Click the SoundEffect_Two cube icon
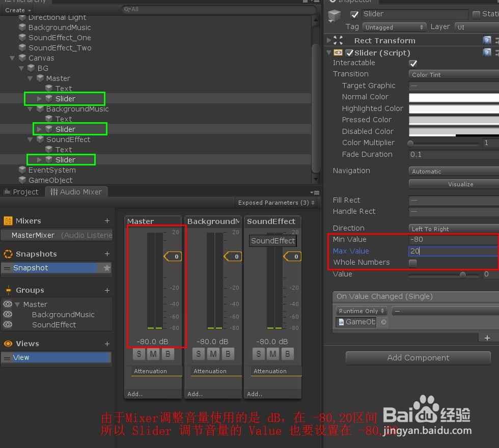Viewport: 499px width, 448px height. pos(22,48)
